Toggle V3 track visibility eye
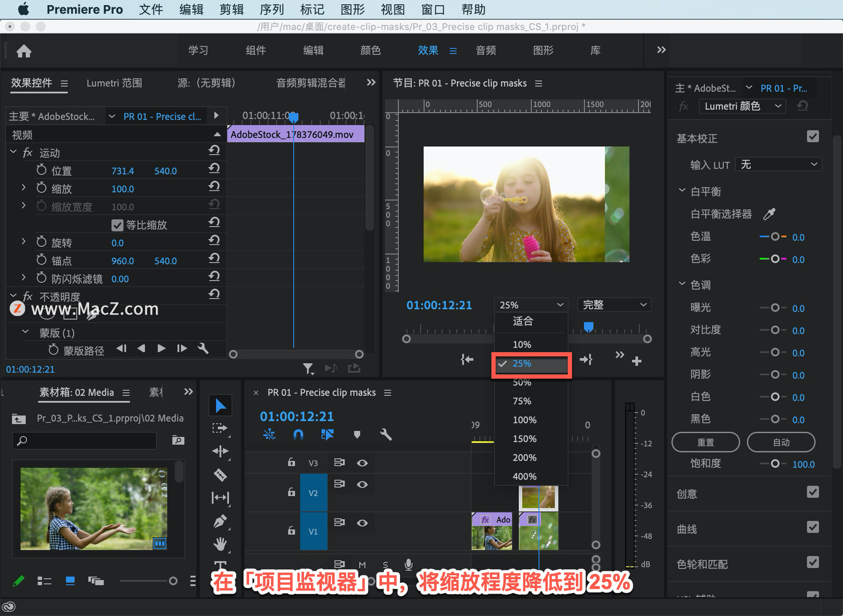Image resolution: width=843 pixels, height=616 pixels. (x=362, y=463)
